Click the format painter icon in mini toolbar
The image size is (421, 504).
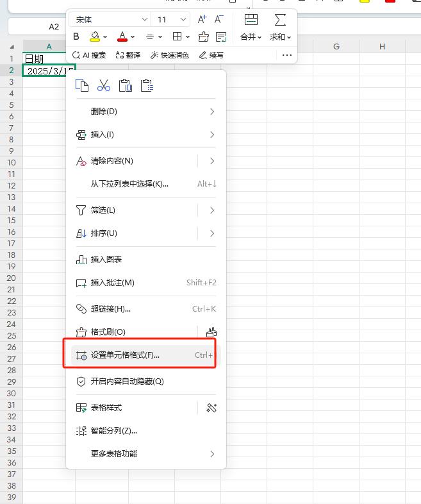click(x=203, y=37)
